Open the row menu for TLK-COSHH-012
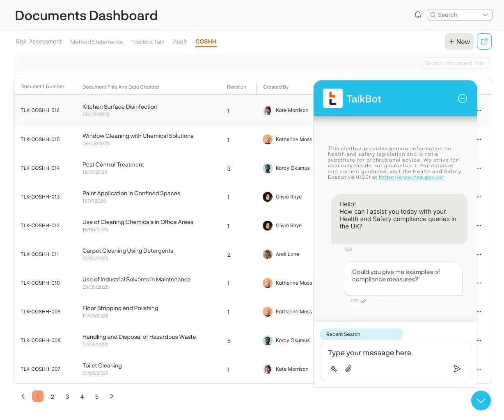504x420 pixels. coord(479,226)
